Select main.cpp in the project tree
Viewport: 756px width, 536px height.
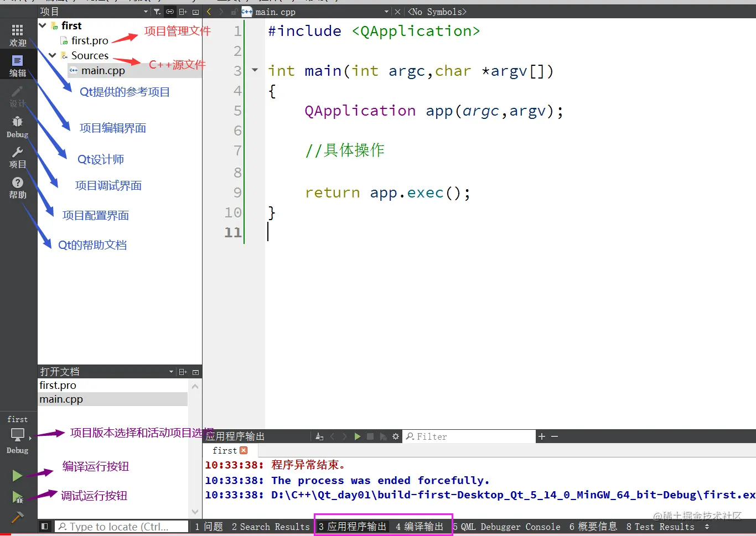(x=103, y=70)
